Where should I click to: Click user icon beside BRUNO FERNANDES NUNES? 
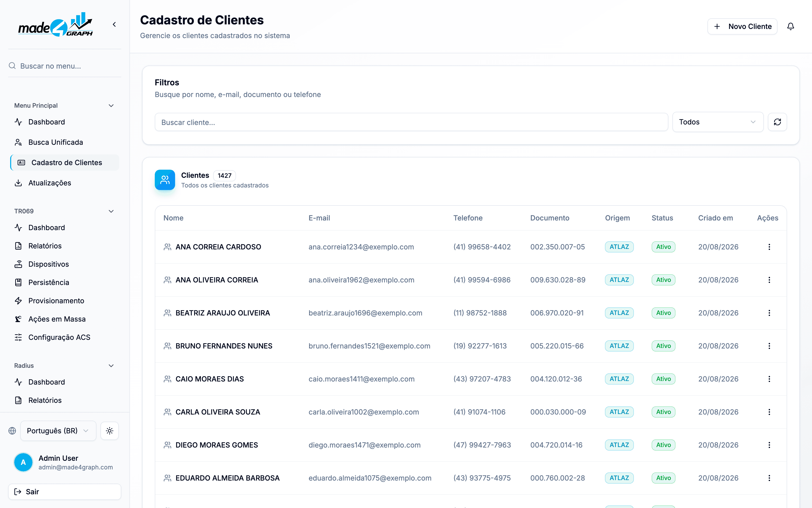coord(167,346)
